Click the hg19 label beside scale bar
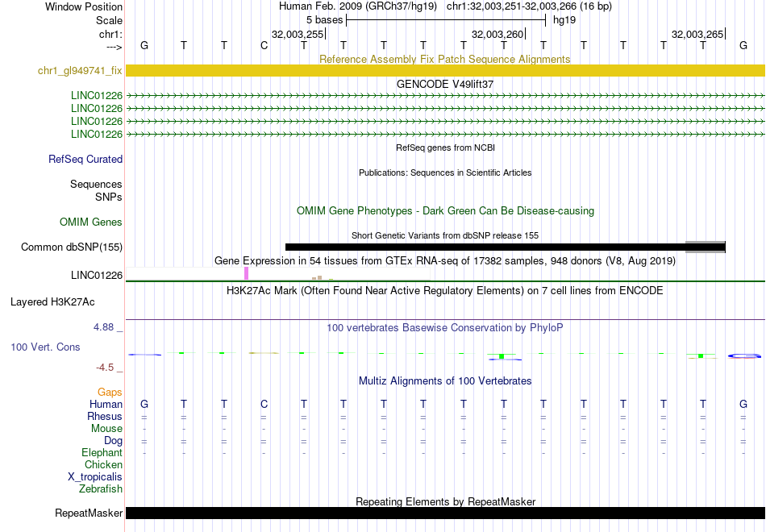Screen dimensions: 766x532 coord(564,20)
